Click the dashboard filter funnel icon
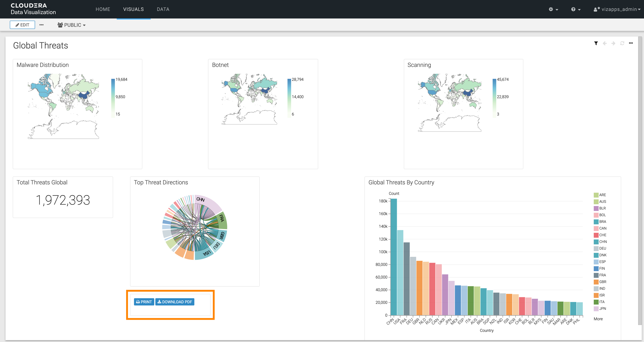 (x=596, y=43)
